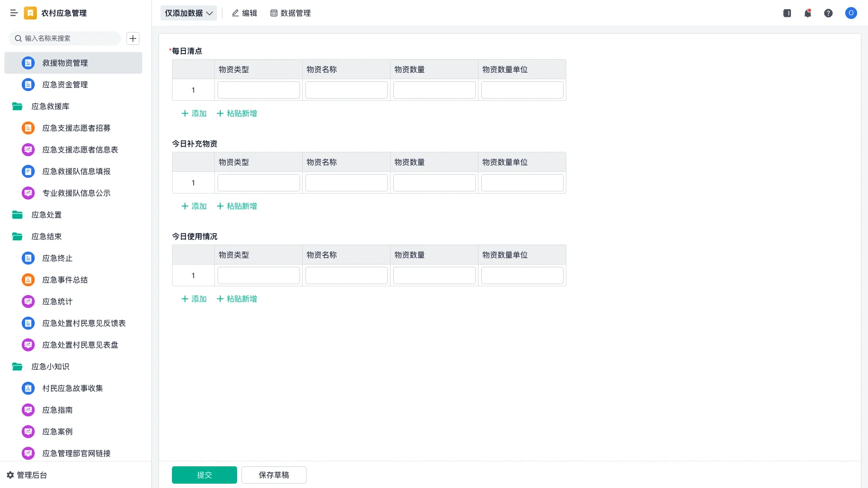Open 应急管理部官网链接 entry
The image size is (868, 488).
73,453
